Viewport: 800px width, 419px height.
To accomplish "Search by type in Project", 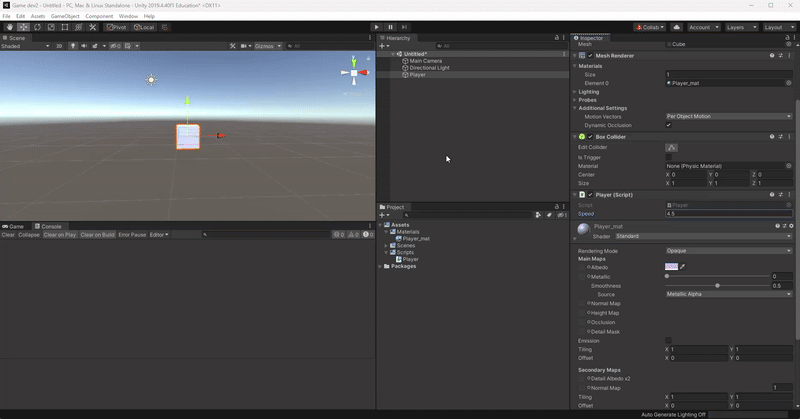I will 538,215.
